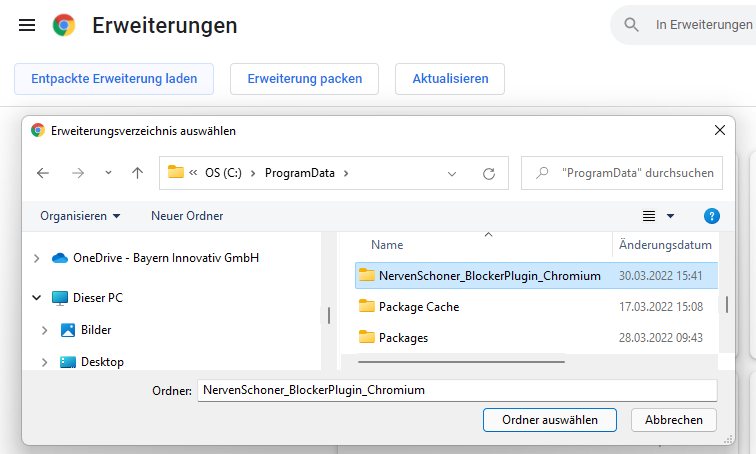Refresh the ProgramData folder view

(x=489, y=173)
